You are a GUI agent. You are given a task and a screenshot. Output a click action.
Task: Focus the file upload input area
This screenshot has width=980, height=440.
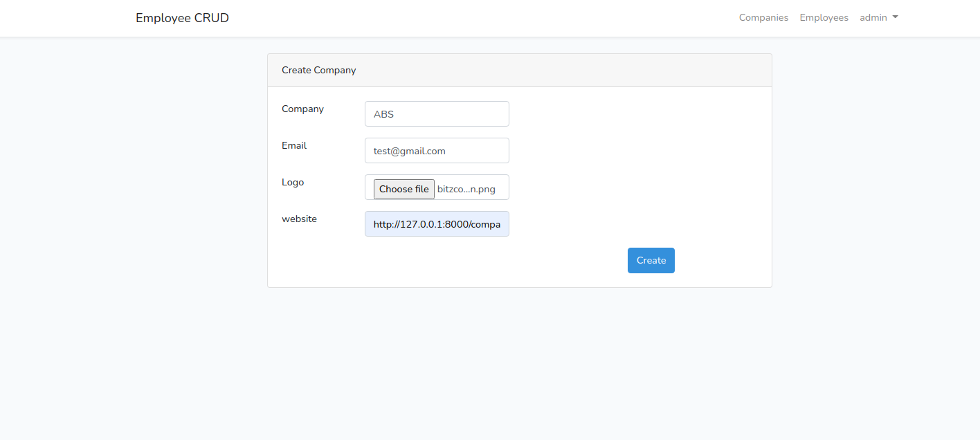tap(403, 188)
